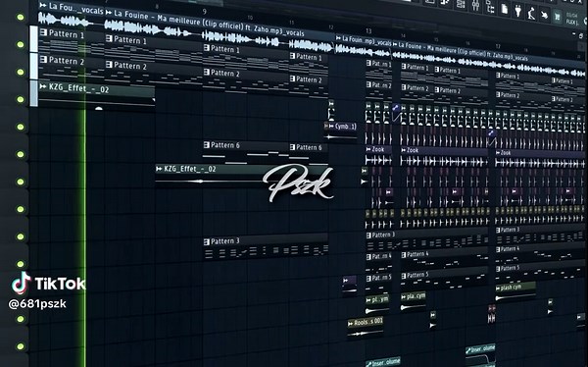Screen dimensions: 588x367
Task: Open clip menu of leftmost Pattern 2 clip
Action: 43,60
